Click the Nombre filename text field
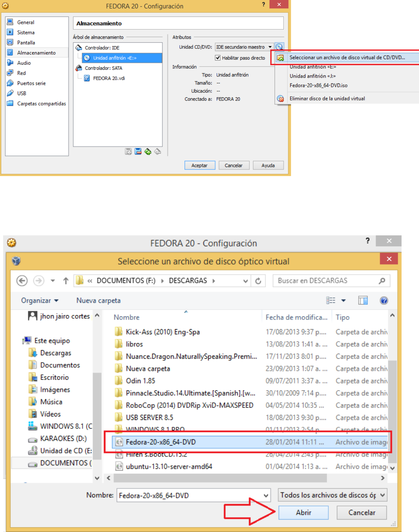The width and height of the screenshot is (419, 532). pyautogui.click(x=190, y=496)
